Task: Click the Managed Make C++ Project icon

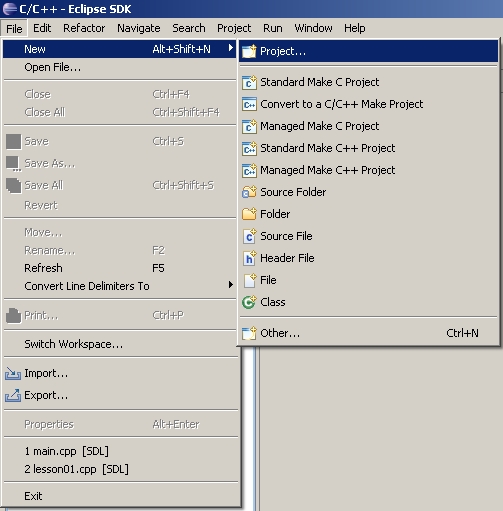Action: (x=249, y=170)
